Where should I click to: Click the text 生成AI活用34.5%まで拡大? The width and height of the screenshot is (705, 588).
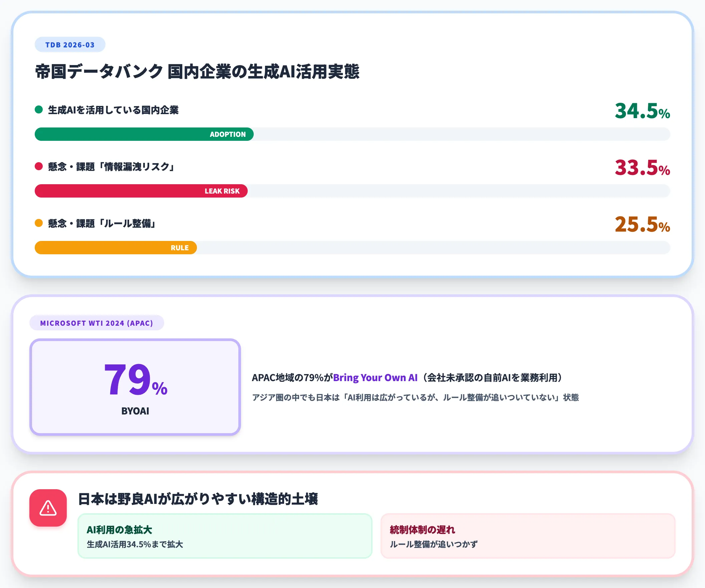pos(135,544)
